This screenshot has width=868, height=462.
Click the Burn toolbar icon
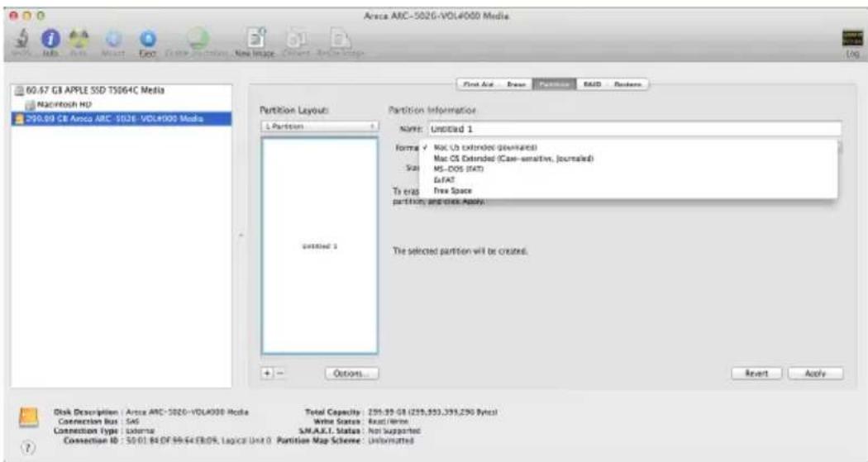(79, 39)
